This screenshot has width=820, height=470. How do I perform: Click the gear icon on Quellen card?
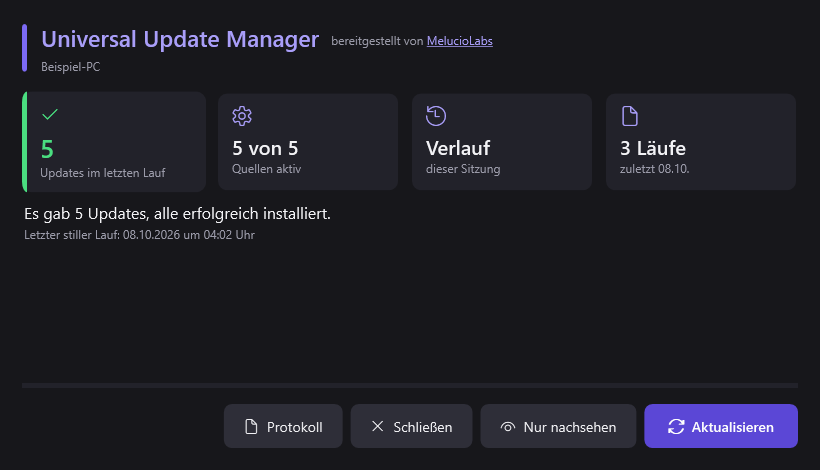pyautogui.click(x=242, y=116)
